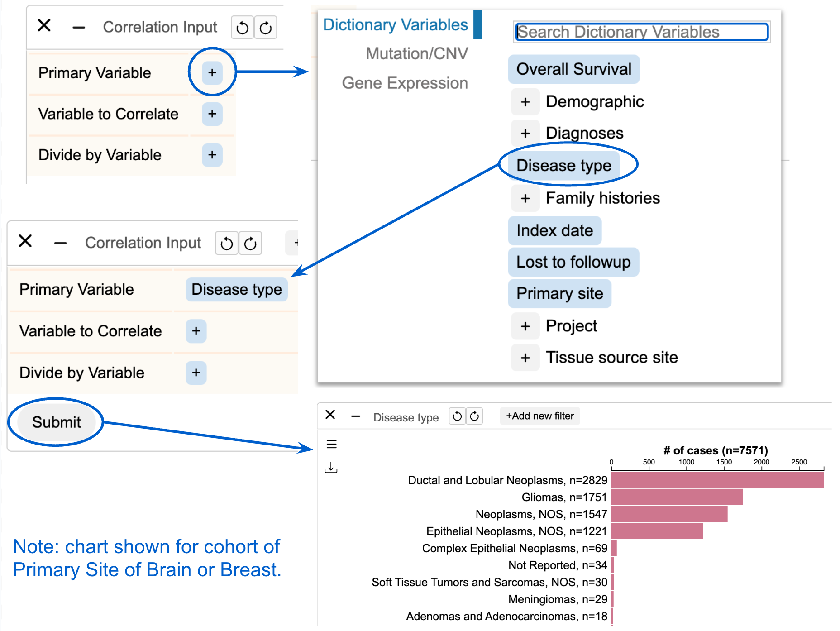
Task: Expand the Family histories group
Action: [525, 198]
